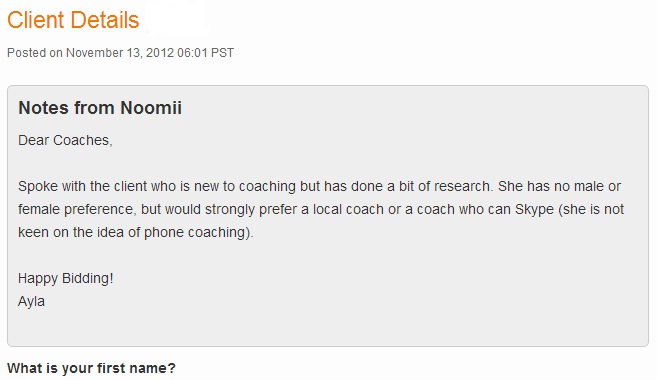
Task: Click the phrase 'phone coaching' in the notes
Action: pyautogui.click(x=195, y=232)
